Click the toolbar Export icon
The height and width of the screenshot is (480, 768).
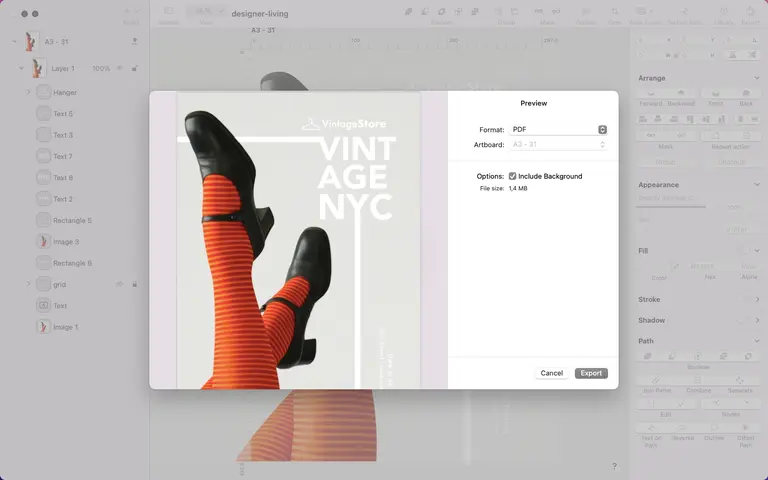pos(750,12)
